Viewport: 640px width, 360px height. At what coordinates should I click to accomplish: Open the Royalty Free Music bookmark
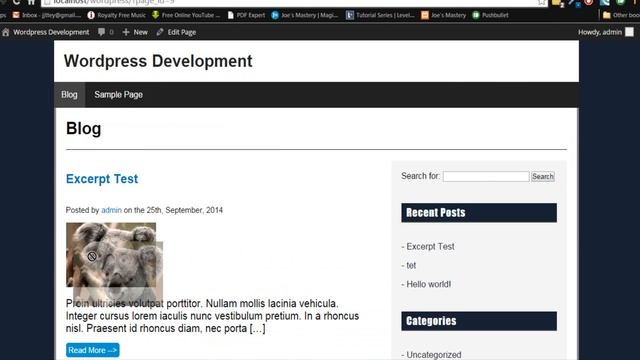(116, 15)
